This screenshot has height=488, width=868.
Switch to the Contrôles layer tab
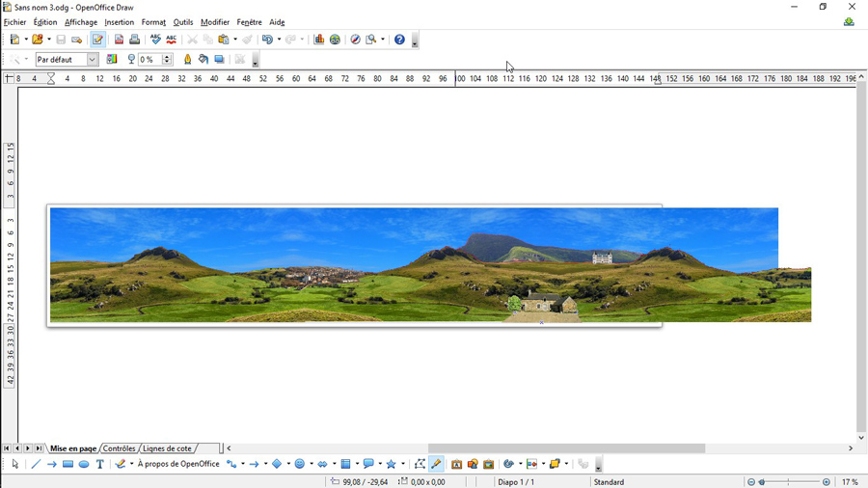[120, 448]
